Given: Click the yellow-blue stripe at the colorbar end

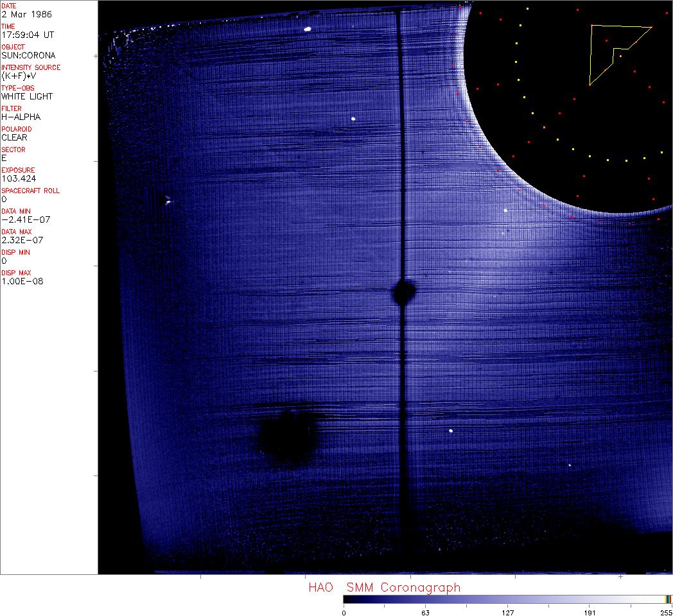Looking at the screenshot, I should [668, 599].
